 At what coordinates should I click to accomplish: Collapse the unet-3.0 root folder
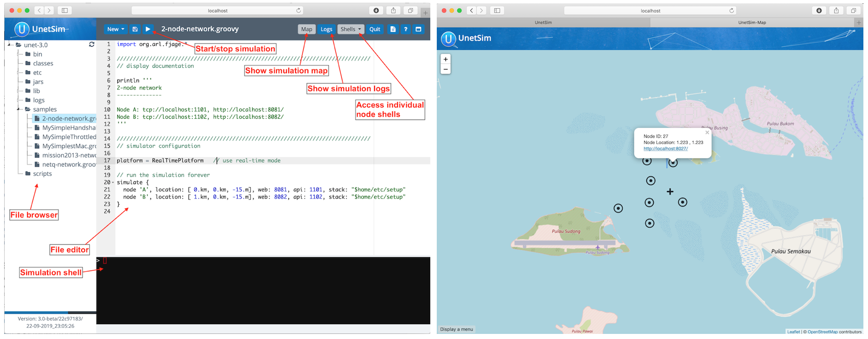click(10, 45)
